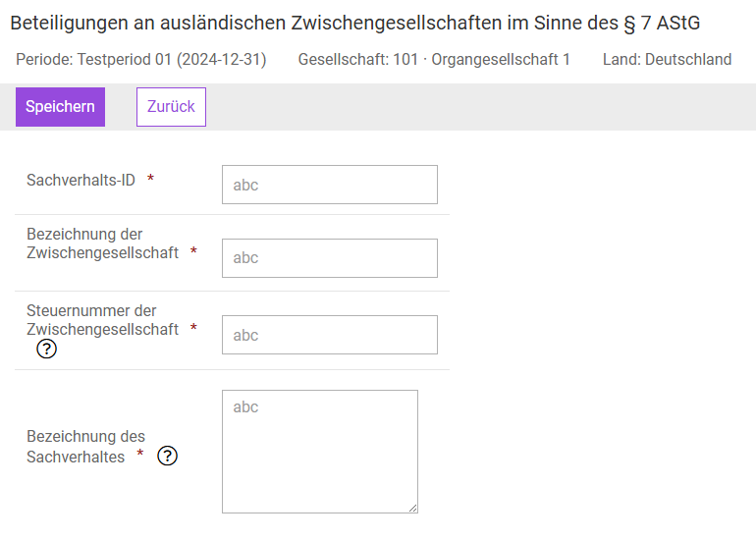This screenshot has height=540, width=756.
Task: Select the Bezeichnung der Zwischengesellschaft text box
Action: click(330, 258)
